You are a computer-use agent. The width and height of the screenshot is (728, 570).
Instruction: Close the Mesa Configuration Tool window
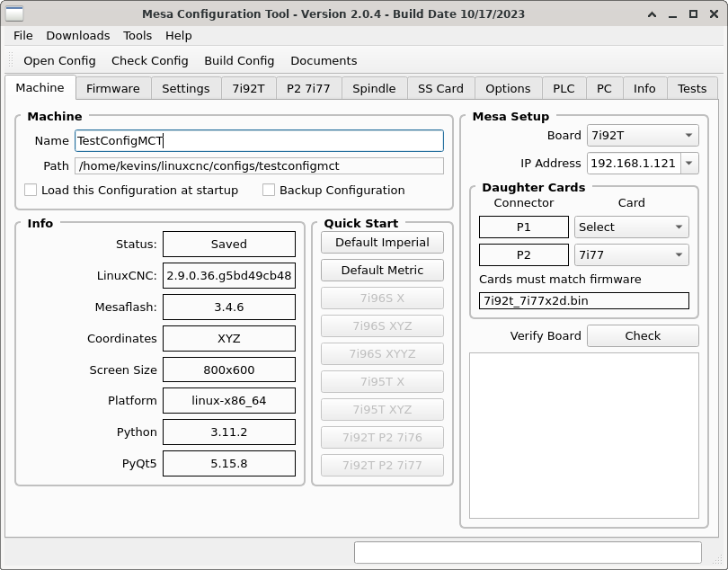[715, 14]
